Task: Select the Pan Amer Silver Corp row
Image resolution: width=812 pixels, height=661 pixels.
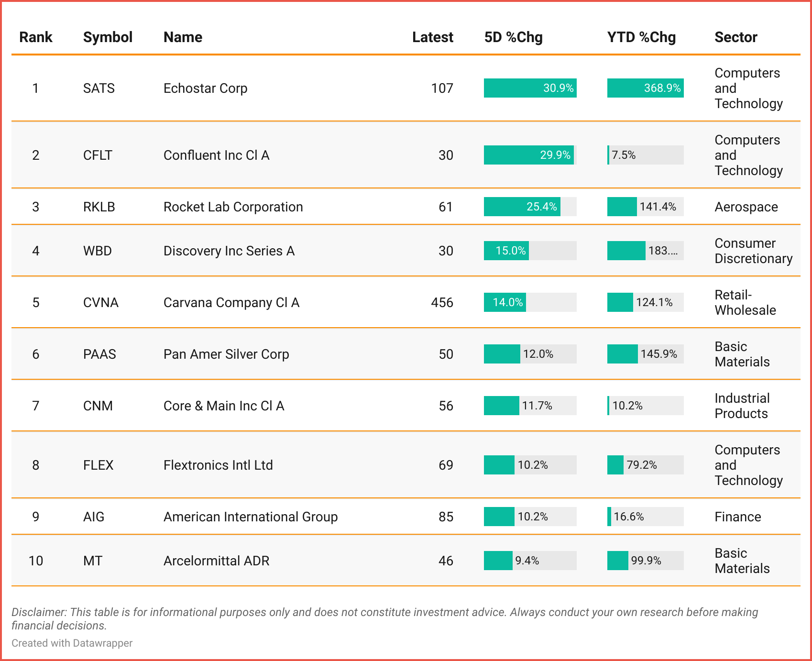Action: click(226, 354)
